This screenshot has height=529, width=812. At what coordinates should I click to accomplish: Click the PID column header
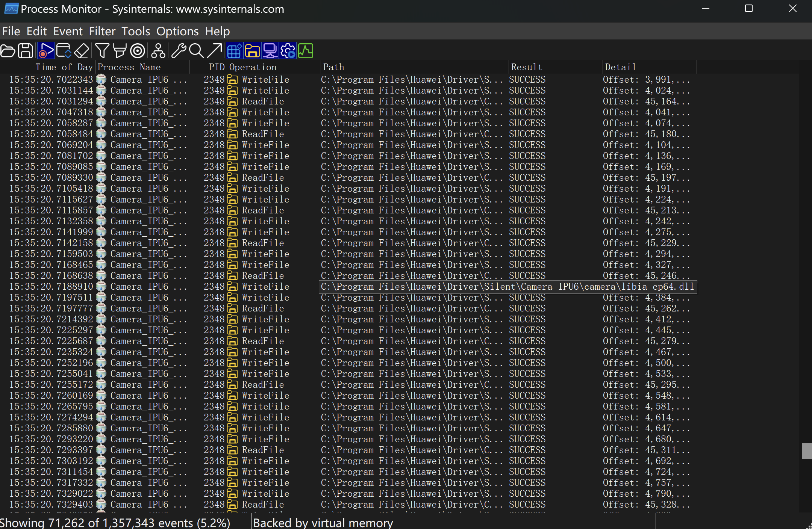point(208,67)
